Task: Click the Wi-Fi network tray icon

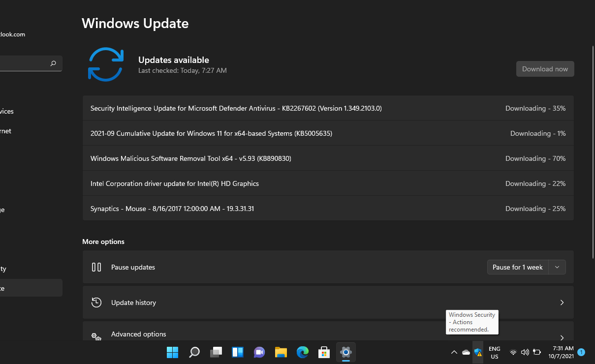Action: [513, 352]
